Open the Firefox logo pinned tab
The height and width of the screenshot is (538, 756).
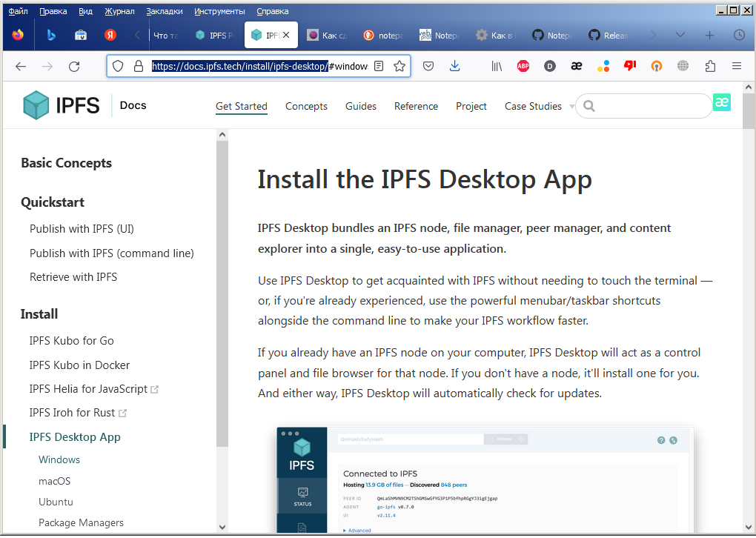(x=18, y=35)
